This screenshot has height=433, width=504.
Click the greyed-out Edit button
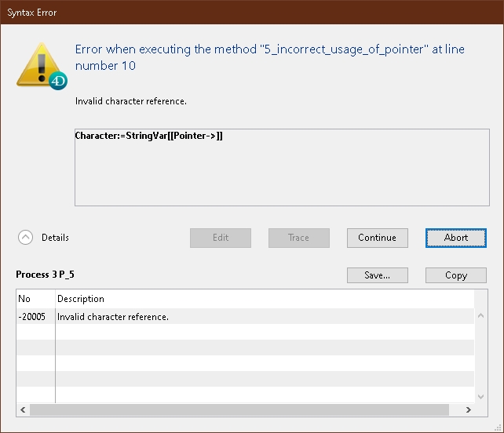pos(221,238)
